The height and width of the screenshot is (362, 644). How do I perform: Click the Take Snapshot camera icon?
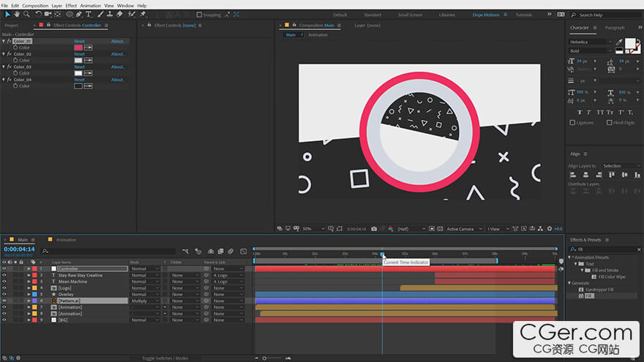point(374,229)
